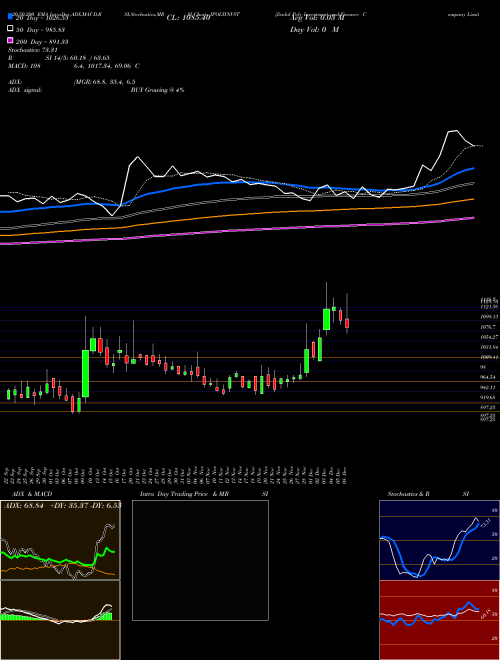Viewport: 500px width, 660px height.
Task: Click the last red candlestick on the price chart
Action: [x=347, y=323]
